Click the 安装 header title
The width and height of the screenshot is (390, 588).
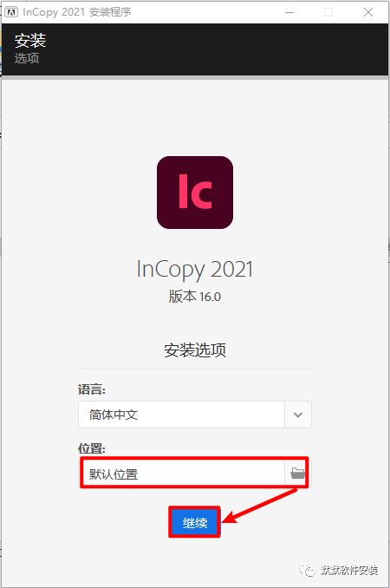pyautogui.click(x=30, y=41)
